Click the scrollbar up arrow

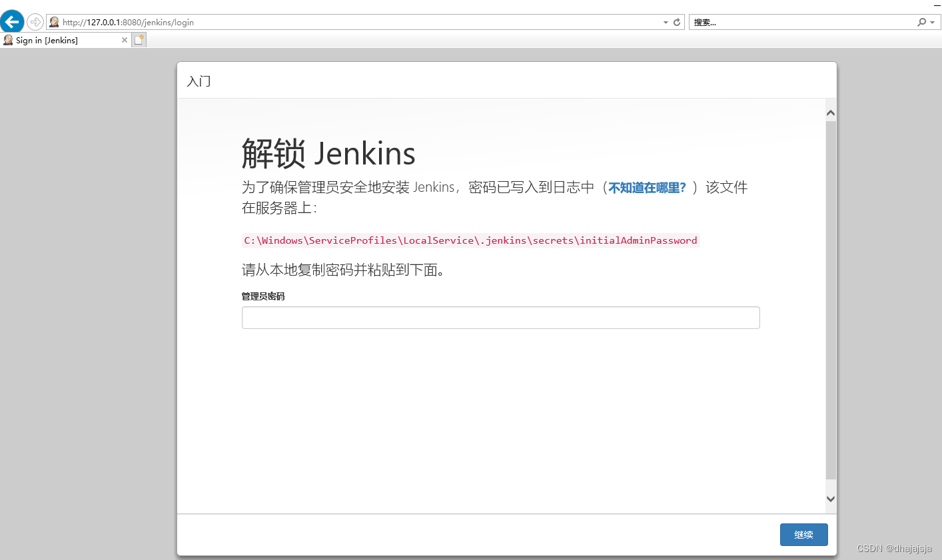coord(831,113)
